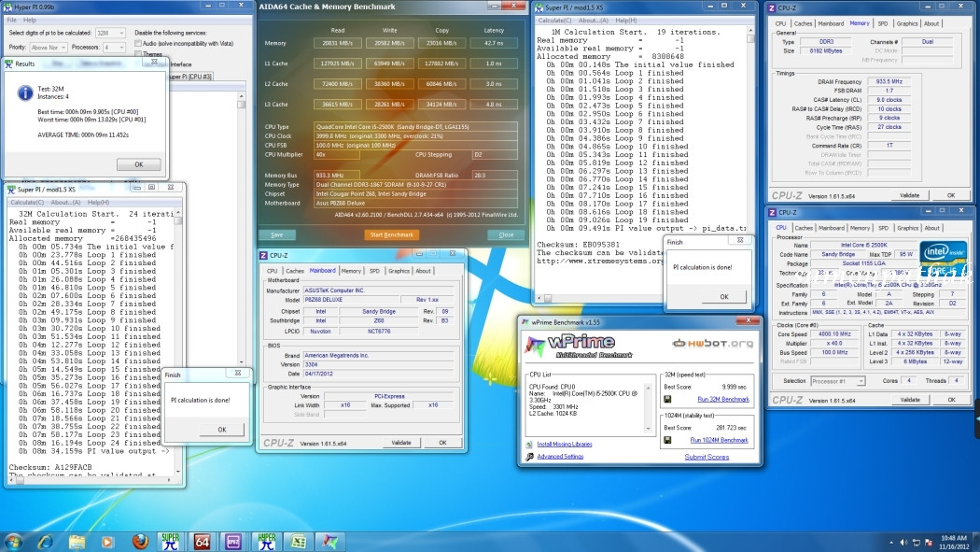Image resolution: width=980 pixels, height=552 pixels.
Task: Click the save floppy icon for 32M score
Action: tap(667, 399)
